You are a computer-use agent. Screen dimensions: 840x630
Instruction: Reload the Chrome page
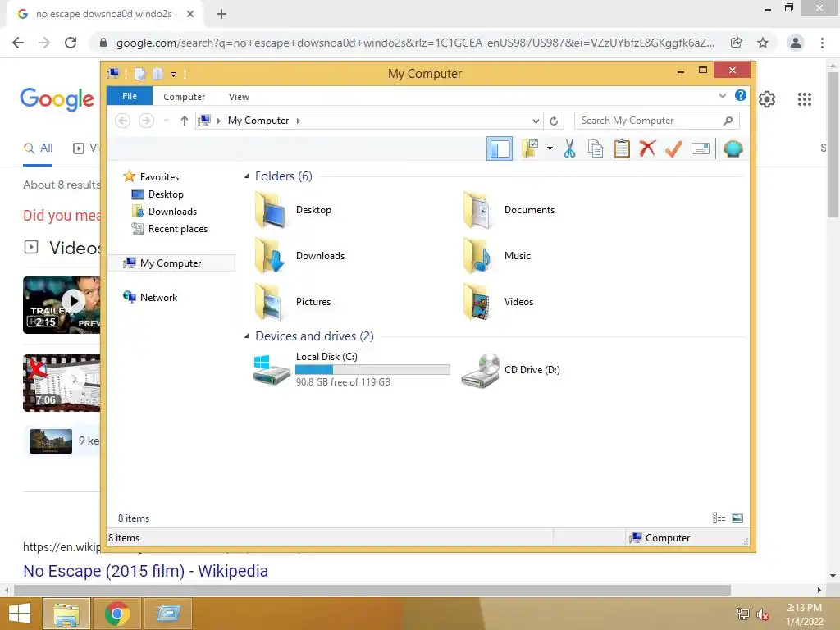coord(71,43)
